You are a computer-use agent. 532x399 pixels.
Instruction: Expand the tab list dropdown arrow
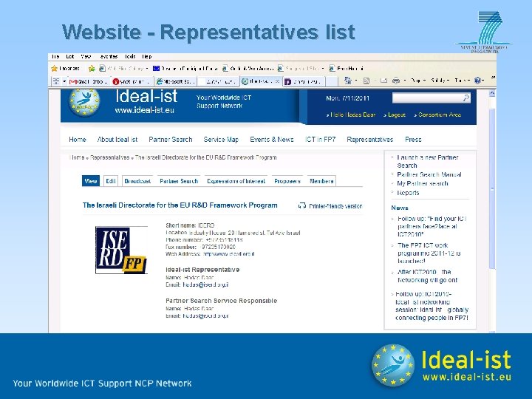click(64, 81)
